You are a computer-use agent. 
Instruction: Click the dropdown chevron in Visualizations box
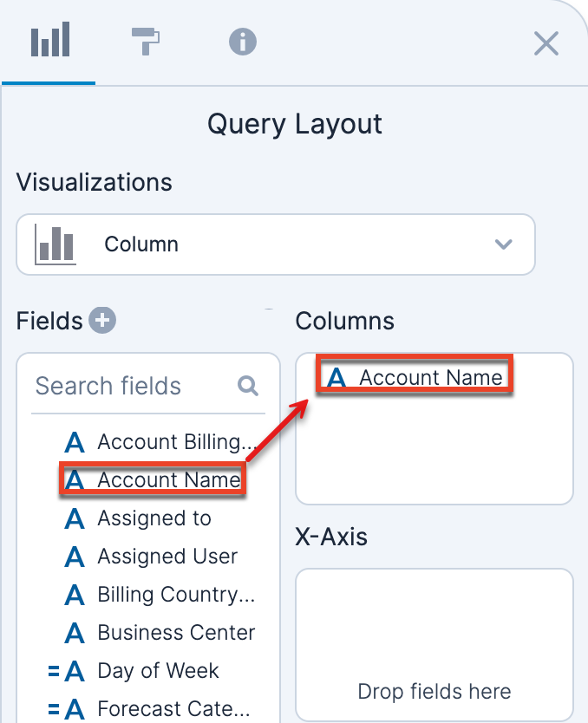(x=503, y=244)
